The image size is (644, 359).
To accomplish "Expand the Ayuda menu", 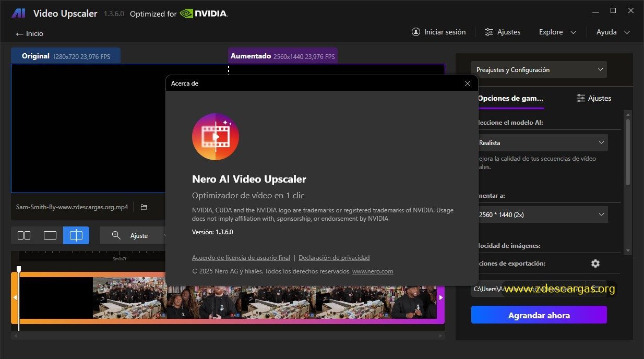I will click(613, 32).
